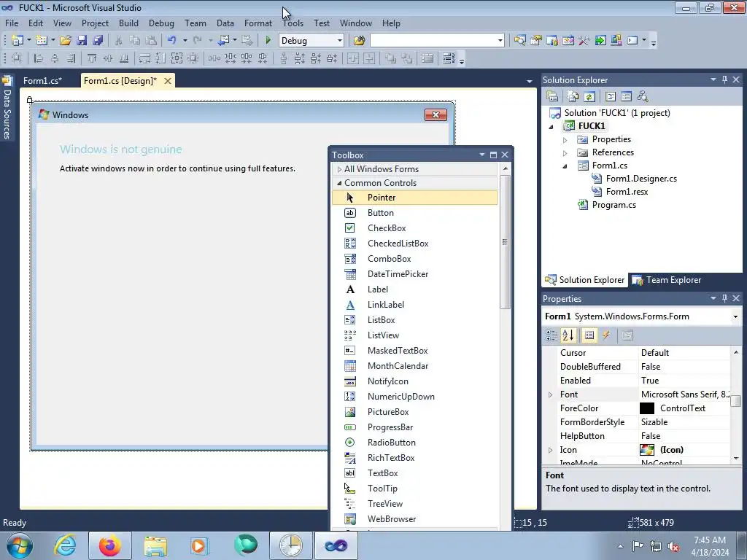Screen dimensions: 747x560
Task: Click the Save floppy disk icon
Action: [82, 41]
